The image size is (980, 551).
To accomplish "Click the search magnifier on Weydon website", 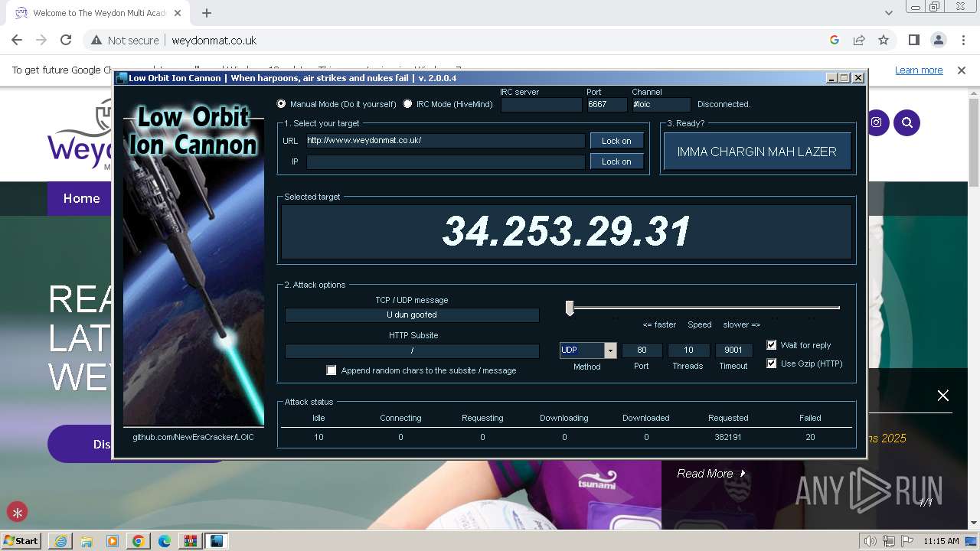I will pyautogui.click(x=906, y=122).
